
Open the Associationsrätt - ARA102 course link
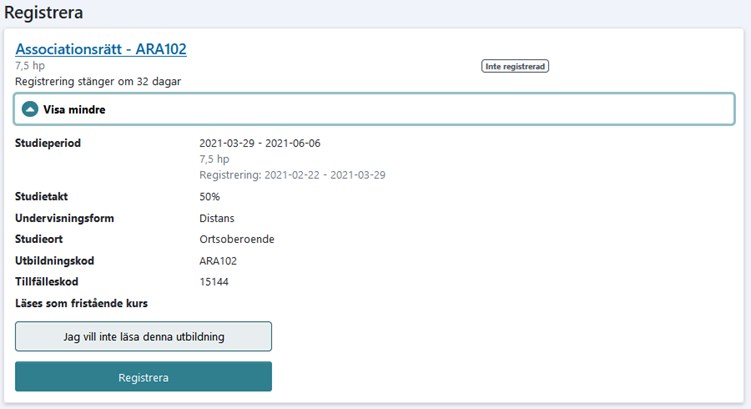click(x=101, y=48)
